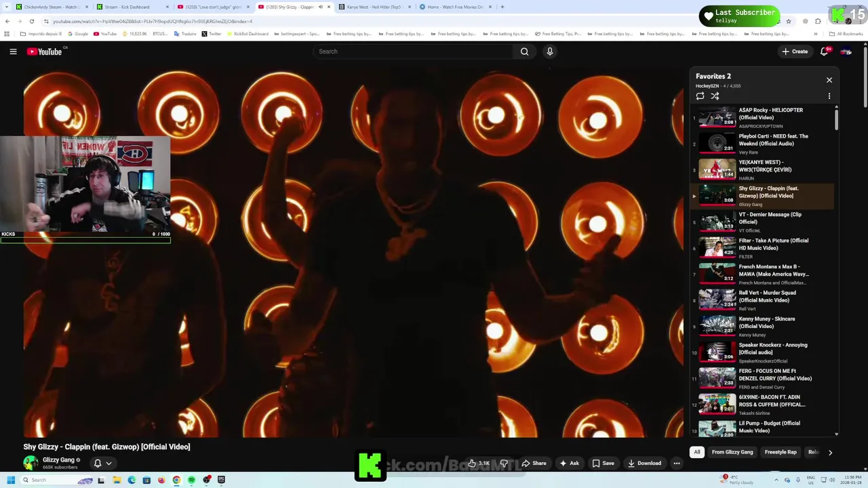Show next filter chips with arrow
868x488 pixels.
[x=830, y=452]
